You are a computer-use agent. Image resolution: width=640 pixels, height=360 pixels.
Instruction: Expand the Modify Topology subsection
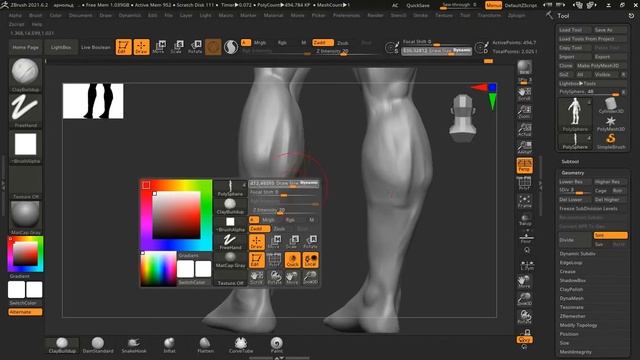click(x=578, y=325)
